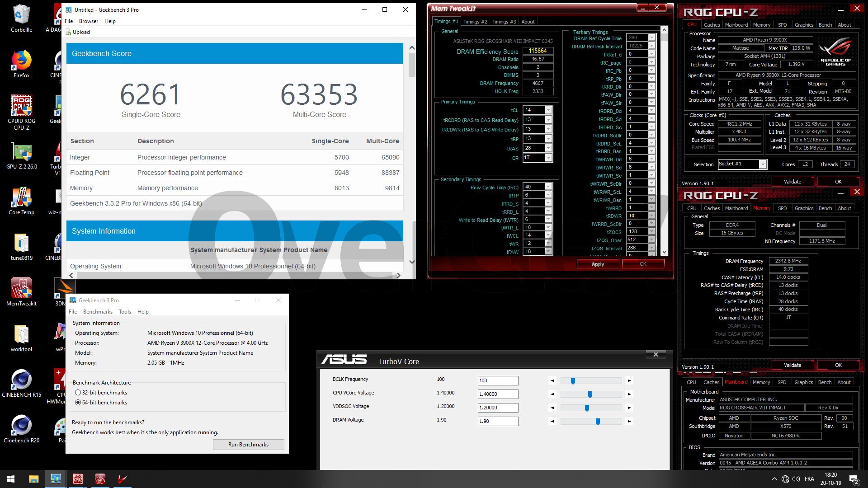868x488 pixels.
Task: Switch to the Timings #2 tab
Action: (x=475, y=22)
